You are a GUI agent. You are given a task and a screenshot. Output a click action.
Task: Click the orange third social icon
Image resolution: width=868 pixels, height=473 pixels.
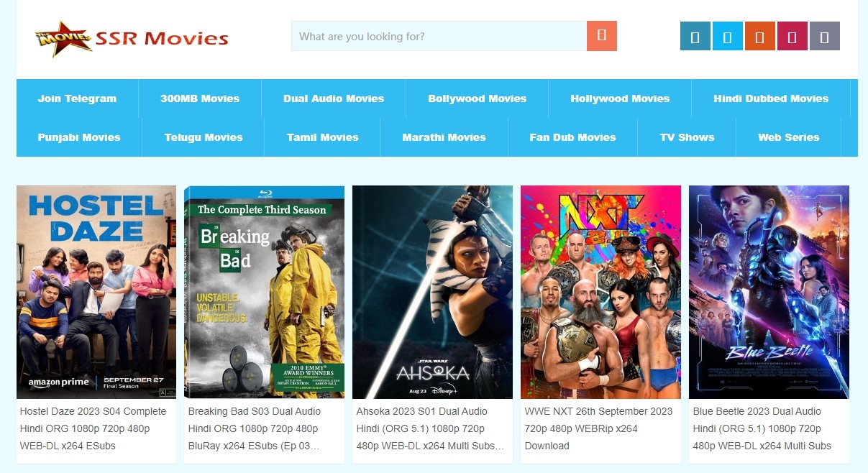pyautogui.click(x=760, y=36)
